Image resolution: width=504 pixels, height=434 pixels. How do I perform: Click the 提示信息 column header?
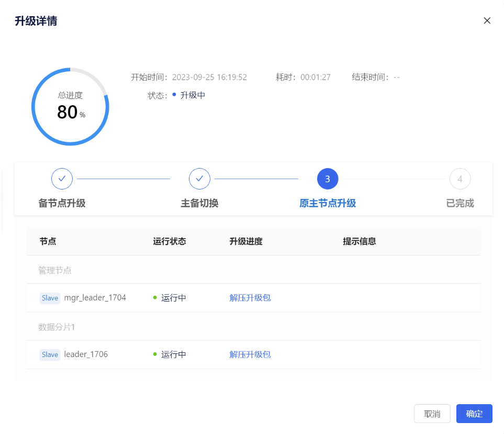click(x=360, y=241)
